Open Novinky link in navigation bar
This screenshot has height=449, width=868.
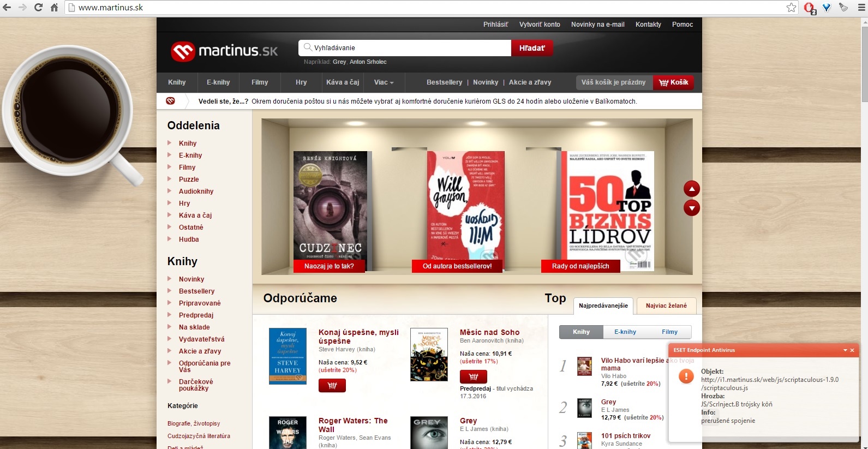(x=486, y=82)
